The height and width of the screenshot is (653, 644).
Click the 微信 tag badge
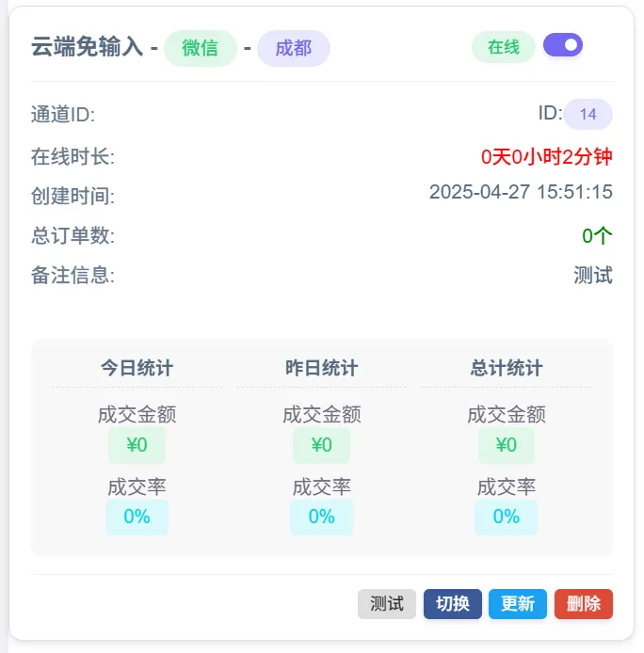coord(200,48)
